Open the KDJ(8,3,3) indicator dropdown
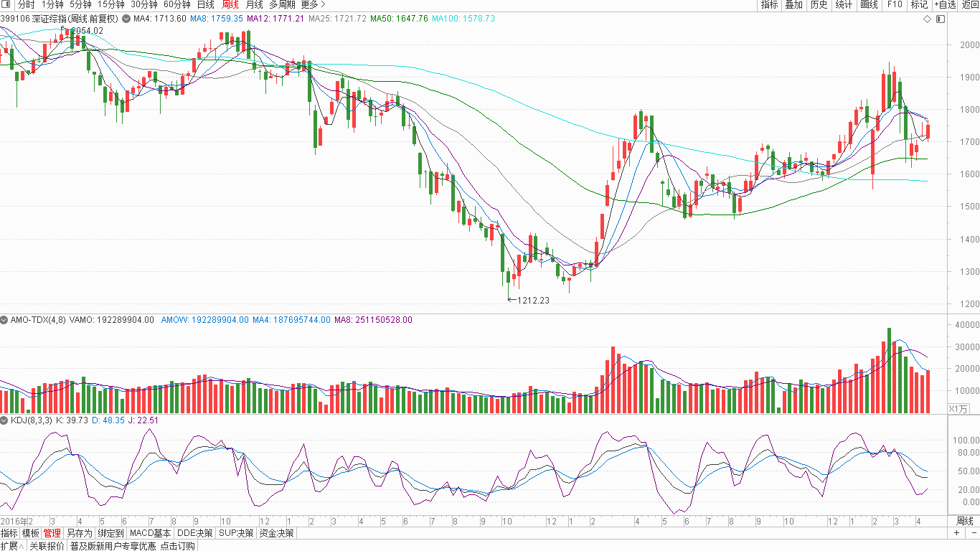This screenshot has width=980, height=551. (x=4, y=420)
